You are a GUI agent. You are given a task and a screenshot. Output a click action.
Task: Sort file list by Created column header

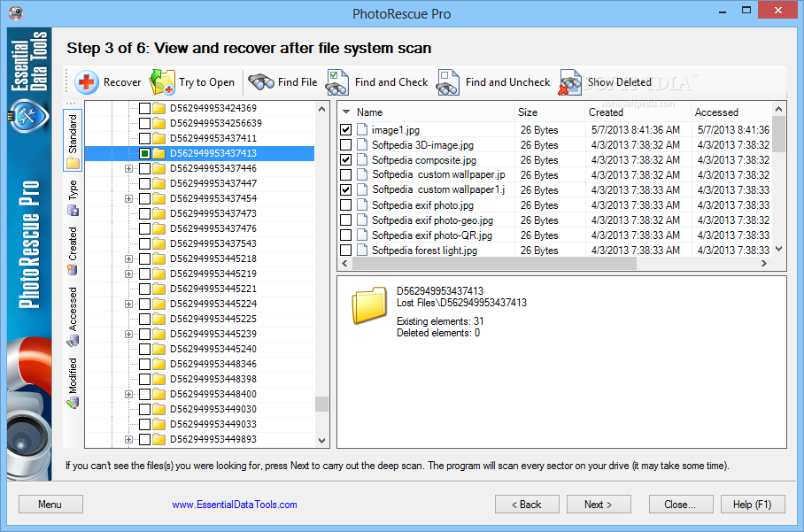(637, 112)
